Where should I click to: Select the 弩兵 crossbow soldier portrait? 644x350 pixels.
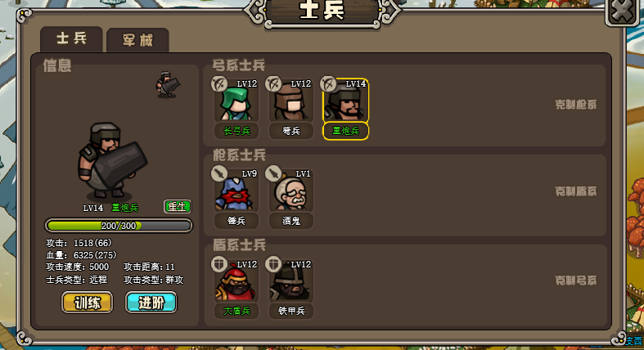coord(290,101)
